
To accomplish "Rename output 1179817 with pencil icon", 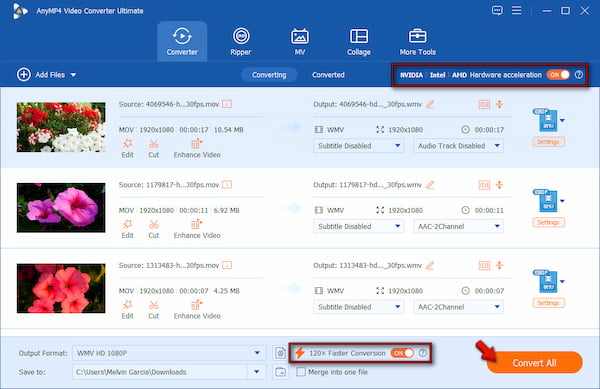I will point(430,185).
